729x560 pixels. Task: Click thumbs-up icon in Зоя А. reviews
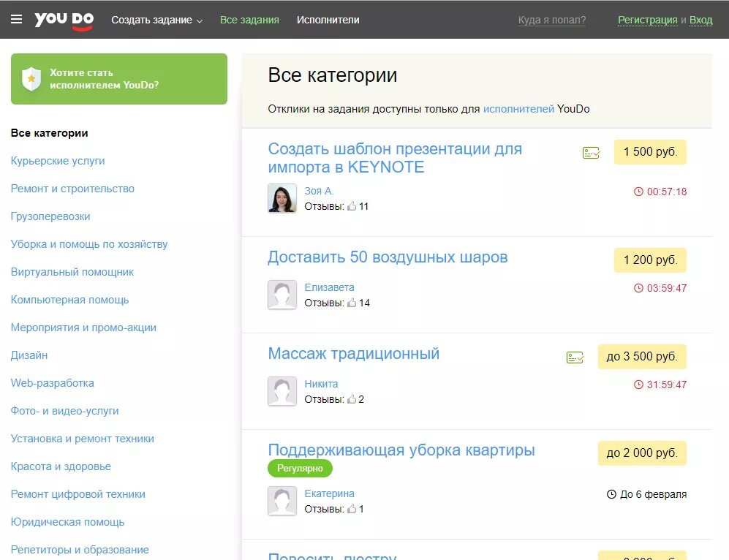click(x=352, y=206)
